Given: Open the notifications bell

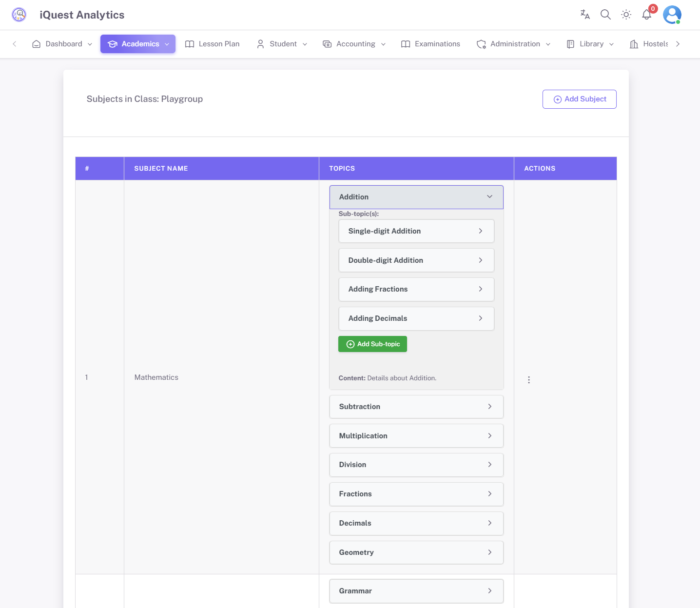Looking at the screenshot, I should pos(647,15).
